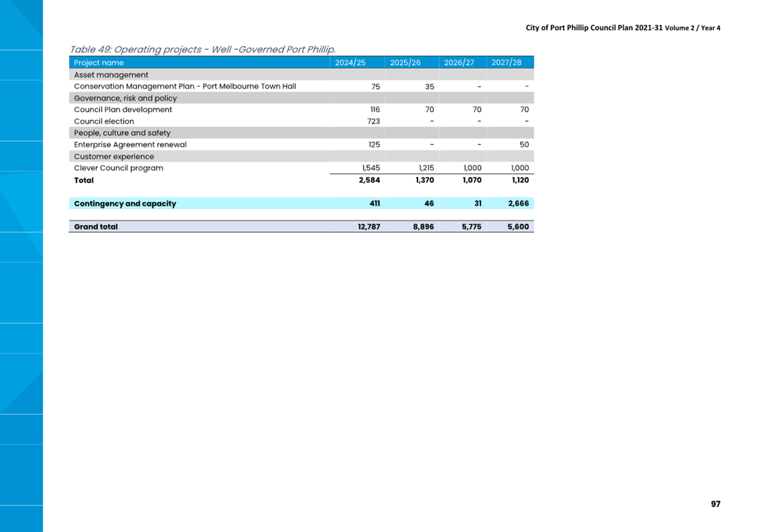
Task: Click the value 35 in Conservation Management Plan row
Action: tap(429, 87)
